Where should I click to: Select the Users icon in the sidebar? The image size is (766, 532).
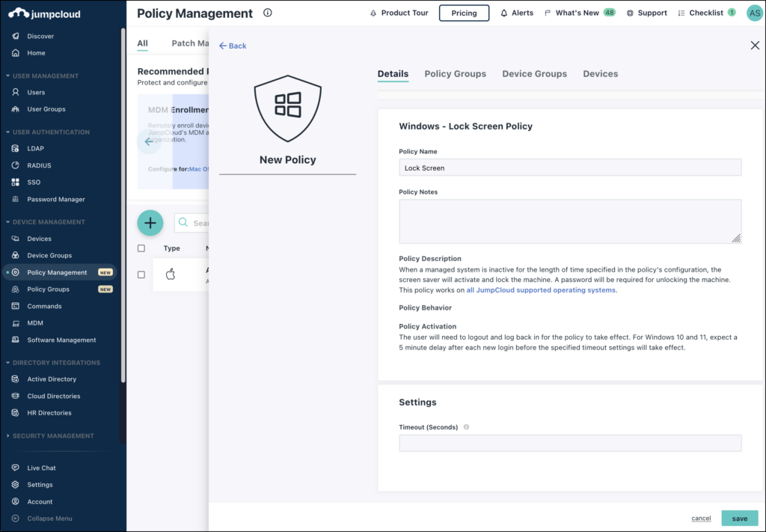[x=16, y=91]
